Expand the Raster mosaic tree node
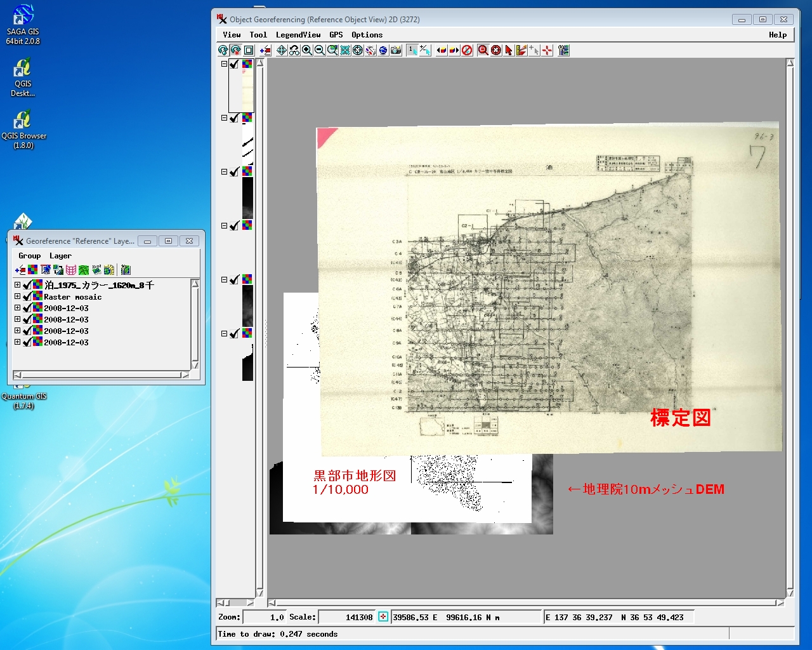812x650 pixels. [17, 296]
